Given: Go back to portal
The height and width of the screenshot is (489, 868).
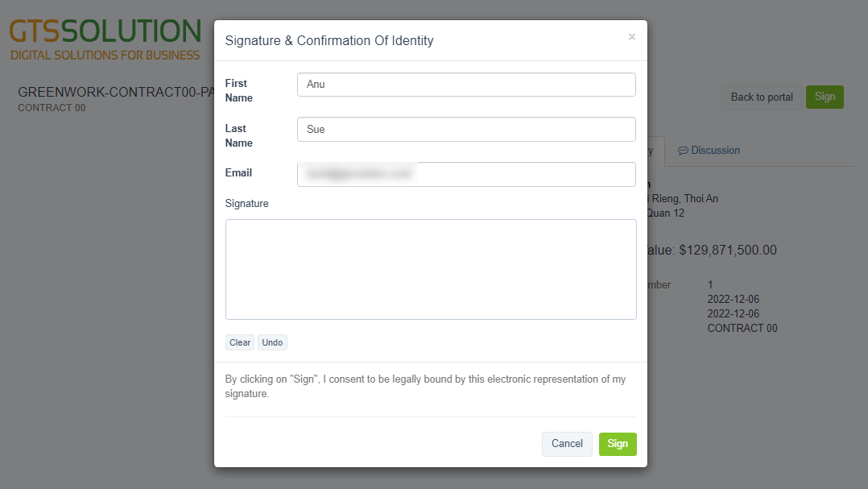Looking at the screenshot, I should point(762,97).
